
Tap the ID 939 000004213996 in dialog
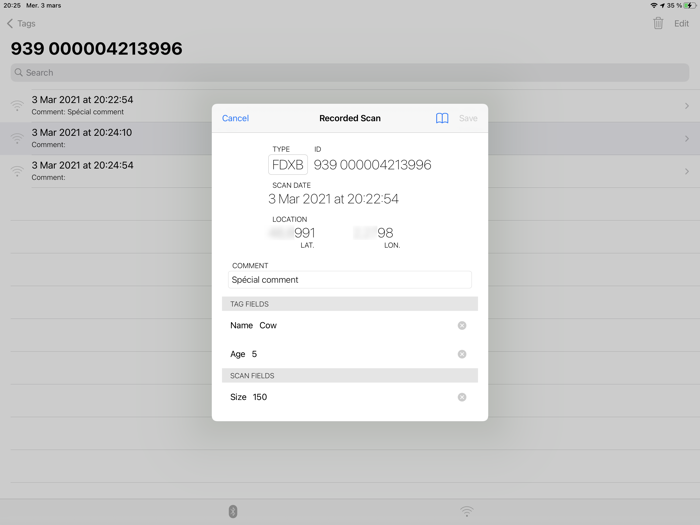click(x=372, y=165)
